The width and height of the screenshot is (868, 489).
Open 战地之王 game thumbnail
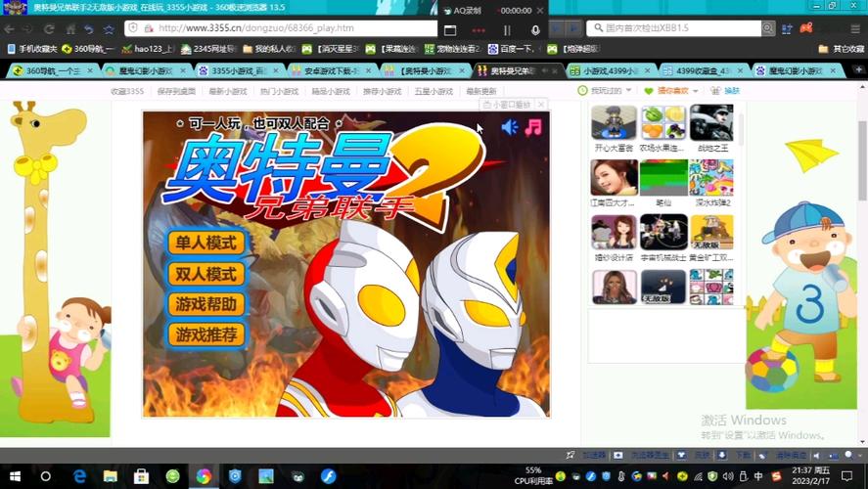[711, 123]
